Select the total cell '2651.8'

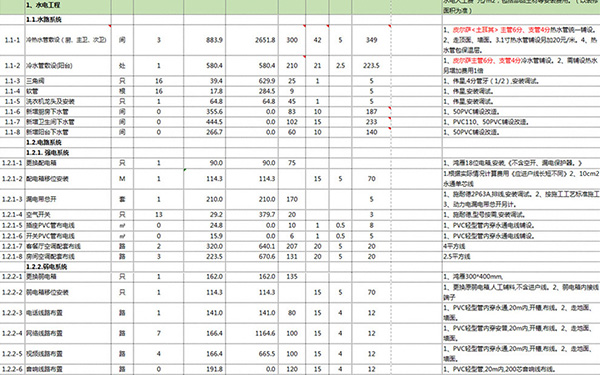pos(252,40)
